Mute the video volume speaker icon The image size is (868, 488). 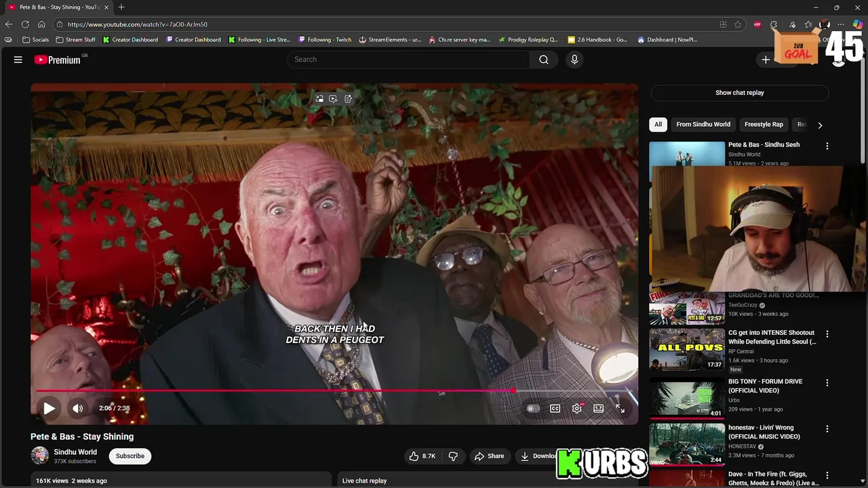tap(78, 409)
